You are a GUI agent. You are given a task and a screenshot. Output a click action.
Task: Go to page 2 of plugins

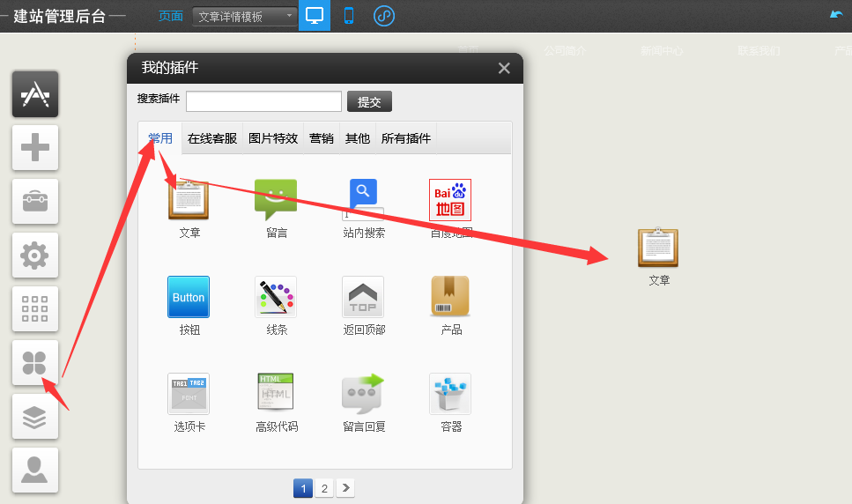coord(324,488)
